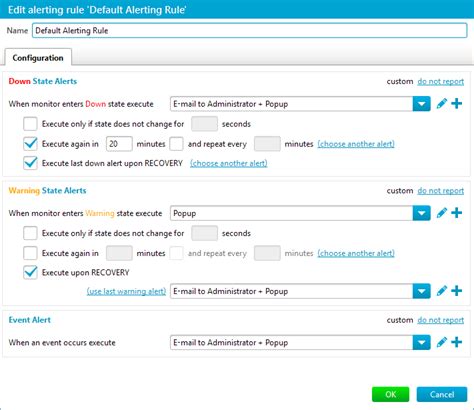Uncheck 'Execute last down alert upon RECOVERY'

coord(30,163)
